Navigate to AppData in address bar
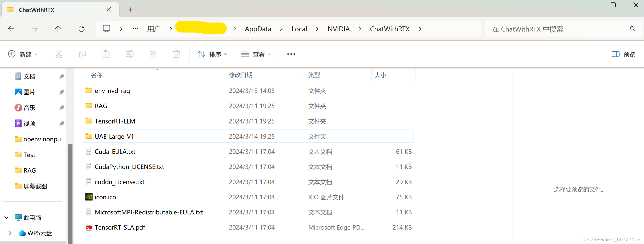The height and width of the screenshot is (244, 644). 258,29
